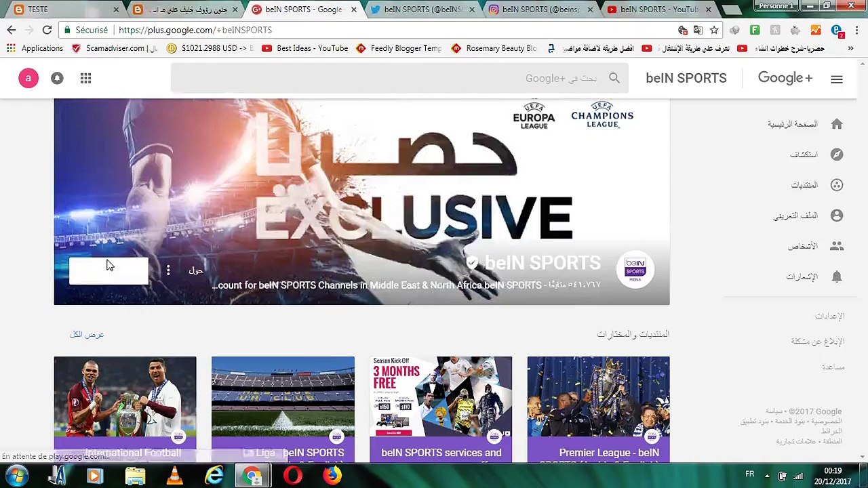Click 'الإبلاغ عن مشكلة' report a problem
The image size is (868, 488).
pos(818,342)
